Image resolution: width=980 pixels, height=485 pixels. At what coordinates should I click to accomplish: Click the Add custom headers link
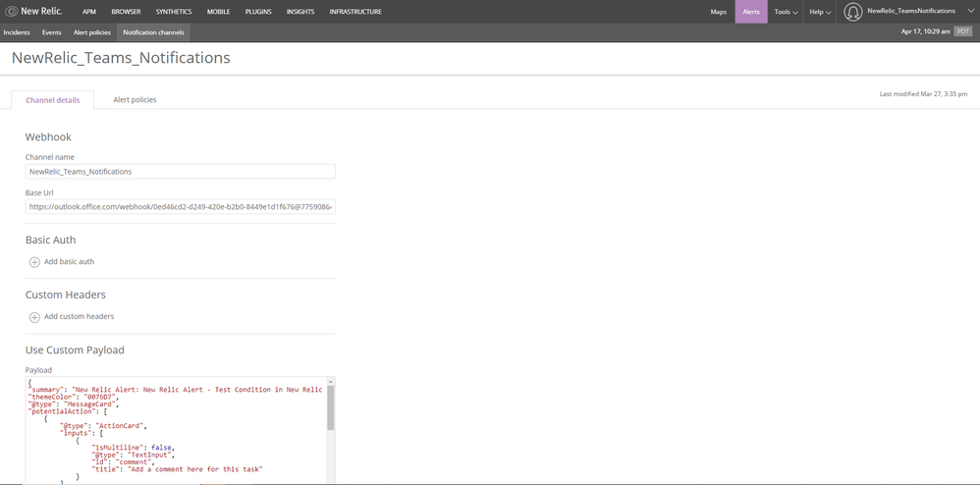coord(79,316)
